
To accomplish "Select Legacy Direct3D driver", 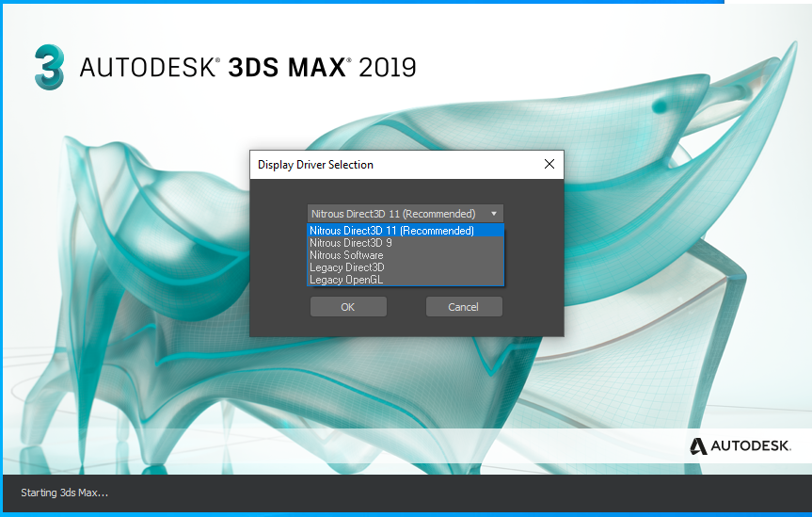I will coord(406,267).
